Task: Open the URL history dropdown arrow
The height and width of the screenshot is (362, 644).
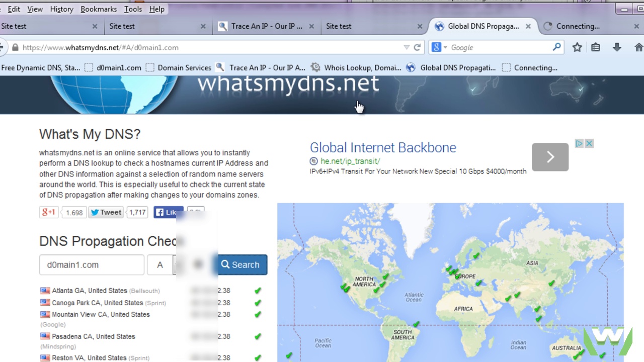Action: tap(407, 47)
